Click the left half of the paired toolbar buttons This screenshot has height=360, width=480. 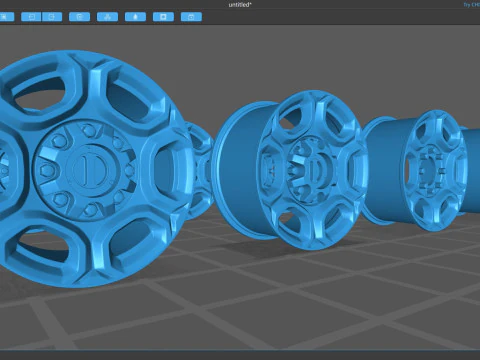click(31, 17)
